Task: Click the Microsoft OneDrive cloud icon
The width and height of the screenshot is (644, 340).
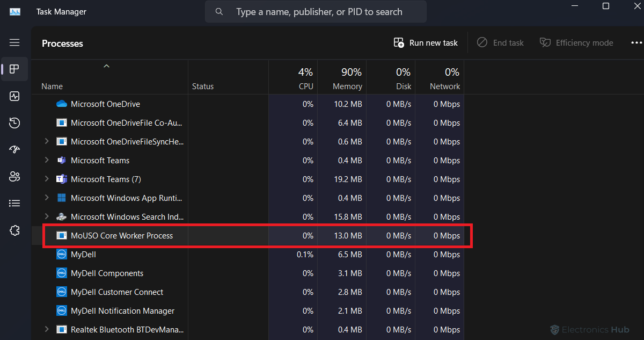Action: coord(62,104)
